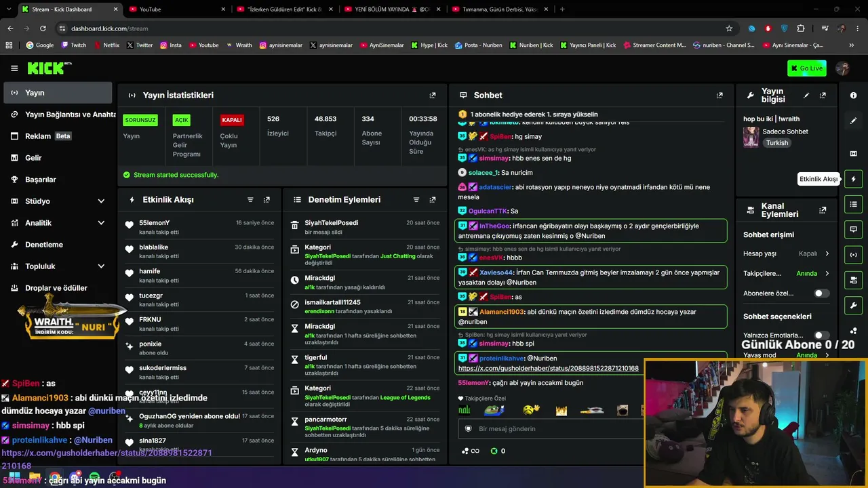868x488 pixels.
Task: Click the channel points infinity icon
Action: click(x=470, y=451)
